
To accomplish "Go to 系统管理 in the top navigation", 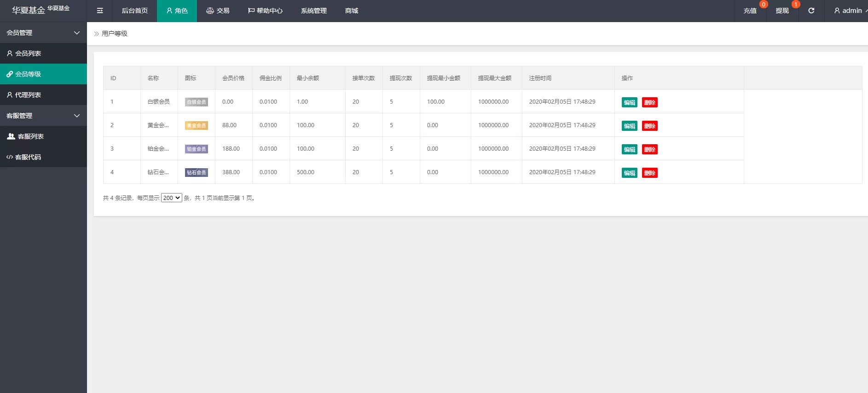I will point(313,11).
